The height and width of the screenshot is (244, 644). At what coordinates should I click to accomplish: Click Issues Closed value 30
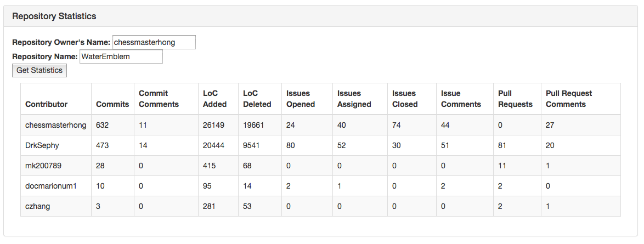[397, 145]
